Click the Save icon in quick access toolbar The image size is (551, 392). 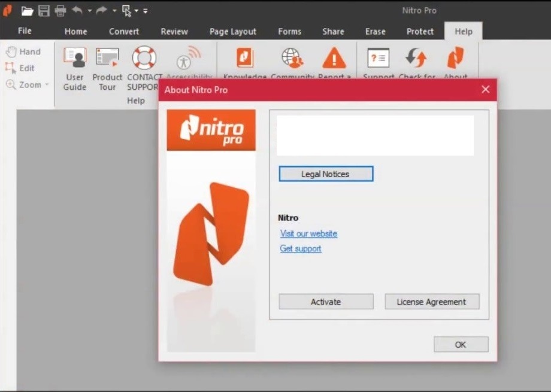(x=44, y=11)
